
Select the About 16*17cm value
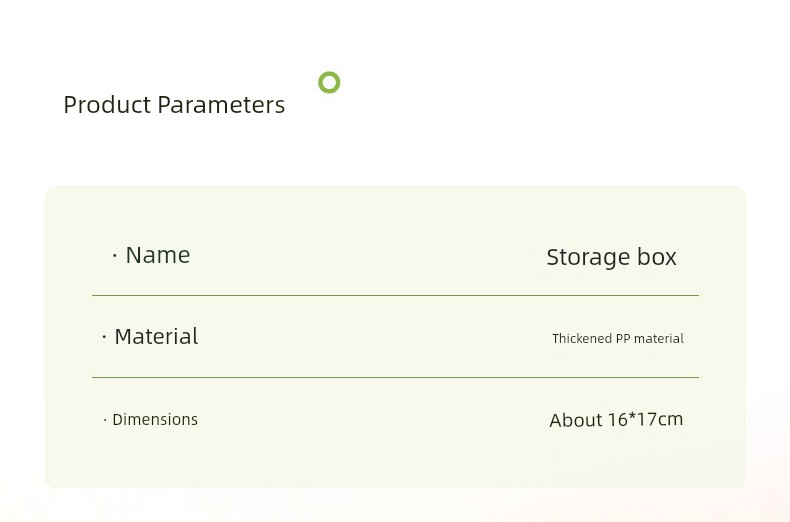click(616, 420)
